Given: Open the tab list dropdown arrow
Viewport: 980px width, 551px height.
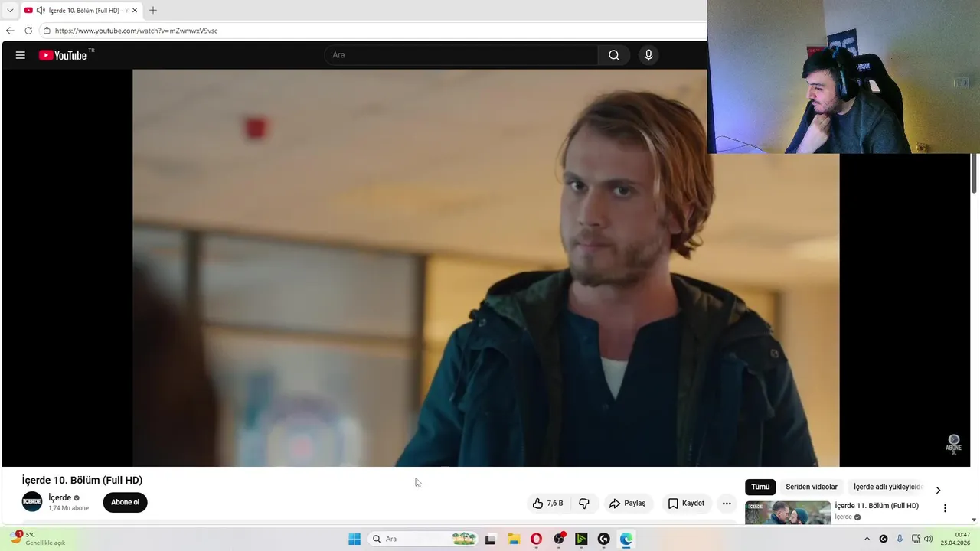Looking at the screenshot, I should (x=10, y=11).
